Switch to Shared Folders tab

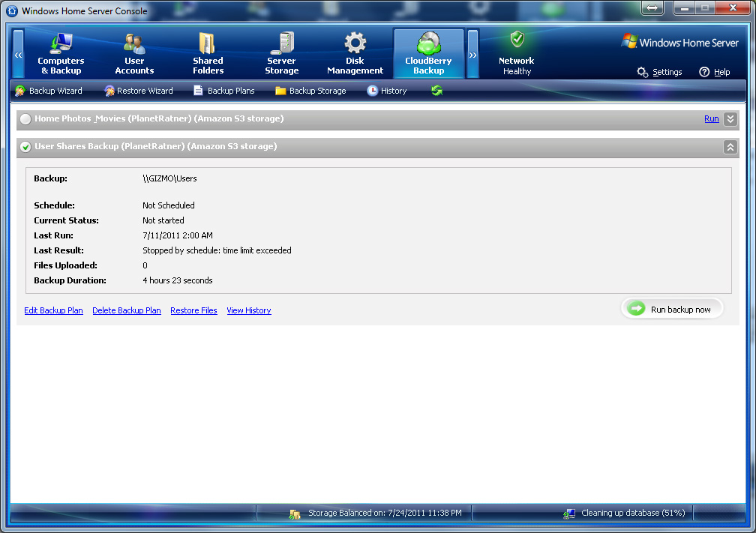pos(208,53)
